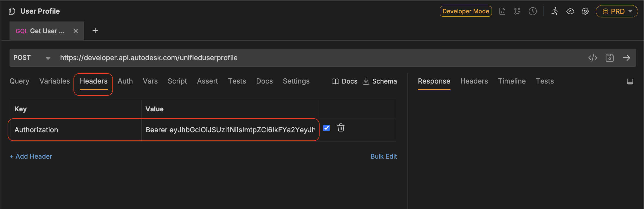The height and width of the screenshot is (209, 644).
Task: Uncheck the Authorization header checkbox
Action: point(327,128)
